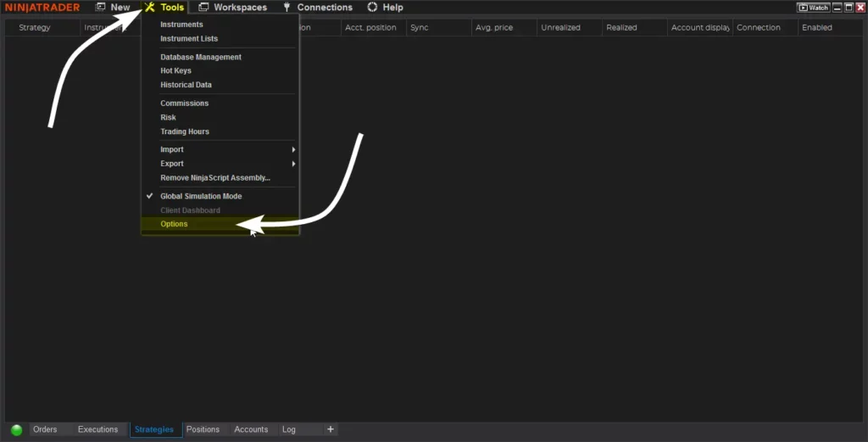Image resolution: width=868 pixels, height=442 pixels.
Task: Switch to the Positions tab
Action: pyautogui.click(x=203, y=429)
